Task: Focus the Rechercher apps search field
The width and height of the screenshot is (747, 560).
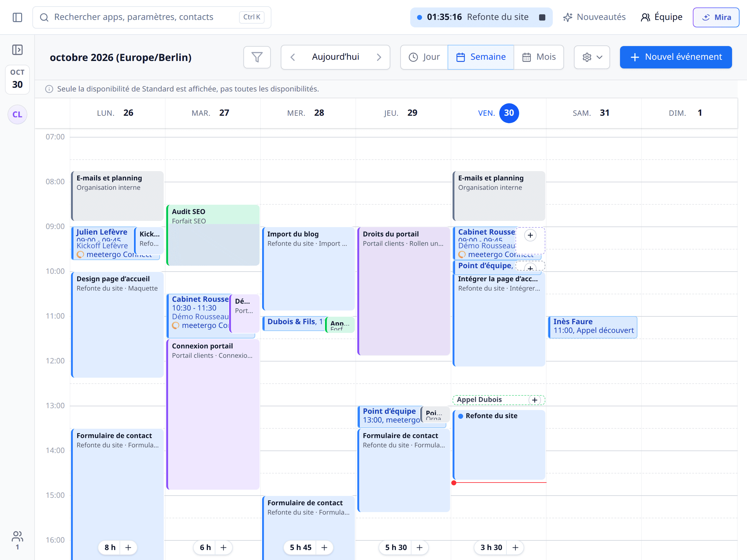Action: click(152, 17)
